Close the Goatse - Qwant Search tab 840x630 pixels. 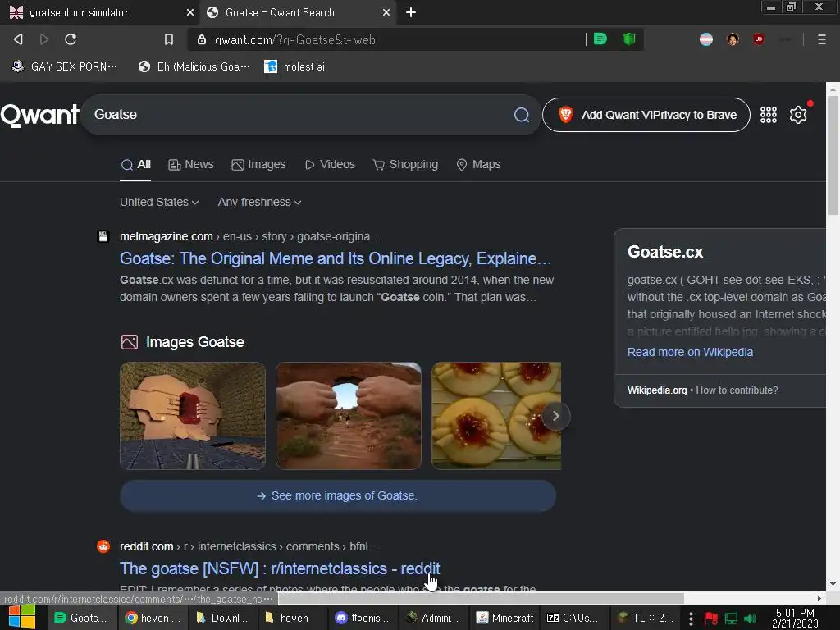(386, 12)
